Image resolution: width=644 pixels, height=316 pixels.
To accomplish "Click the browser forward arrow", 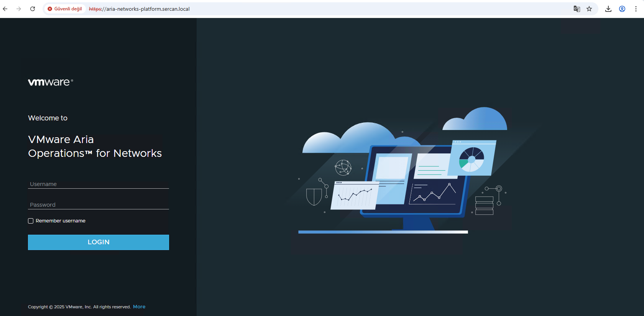I will point(19,9).
